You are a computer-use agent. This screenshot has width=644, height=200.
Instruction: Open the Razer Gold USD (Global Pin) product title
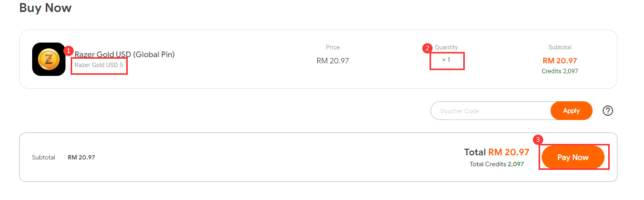point(125,54)
